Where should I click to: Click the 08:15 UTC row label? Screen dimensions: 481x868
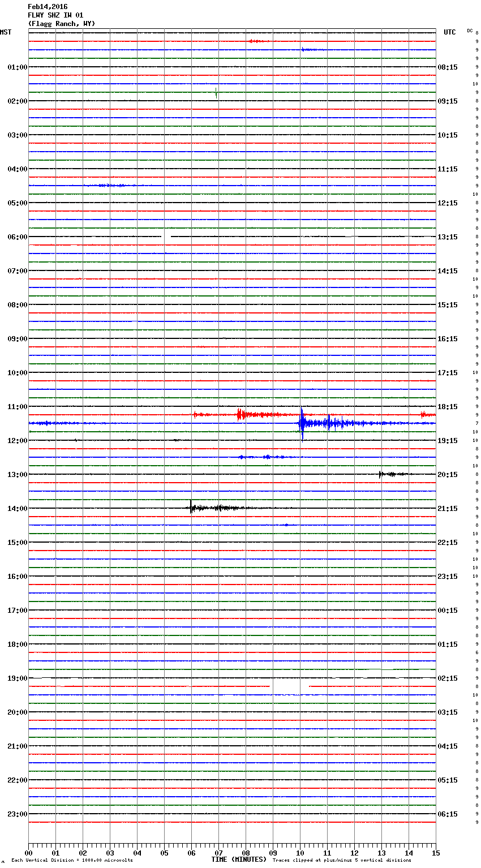click(448, 67)
